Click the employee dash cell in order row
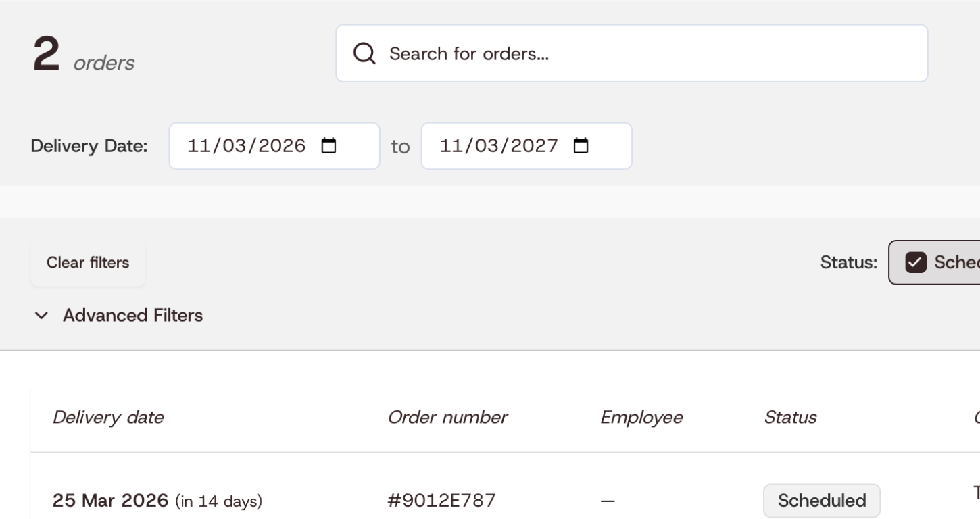This screenshot has height=519, width=980. (x=608, y=501)
